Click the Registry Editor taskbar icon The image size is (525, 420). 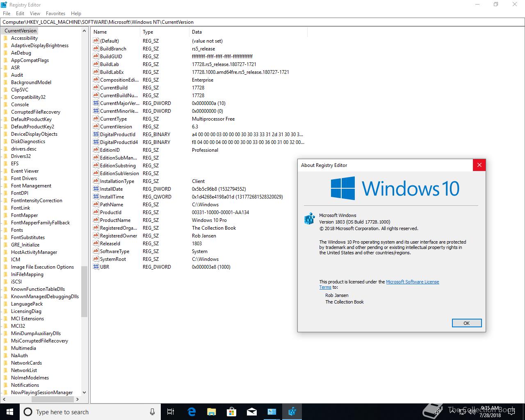292,412
